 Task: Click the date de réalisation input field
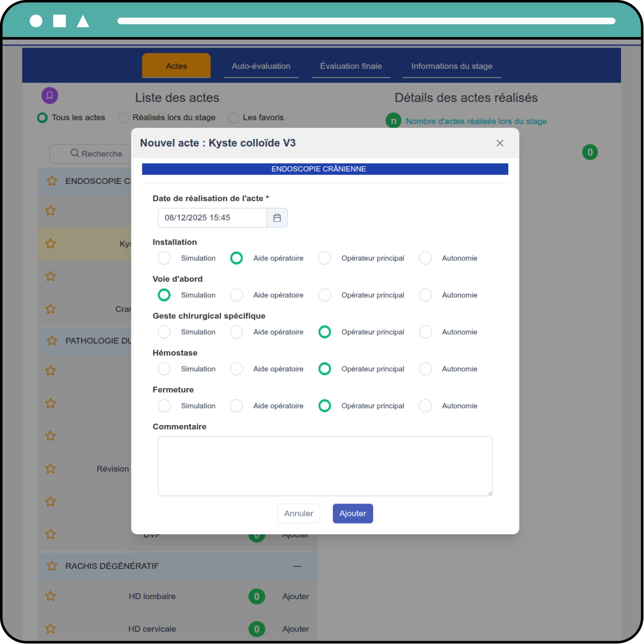click(212, 218)
